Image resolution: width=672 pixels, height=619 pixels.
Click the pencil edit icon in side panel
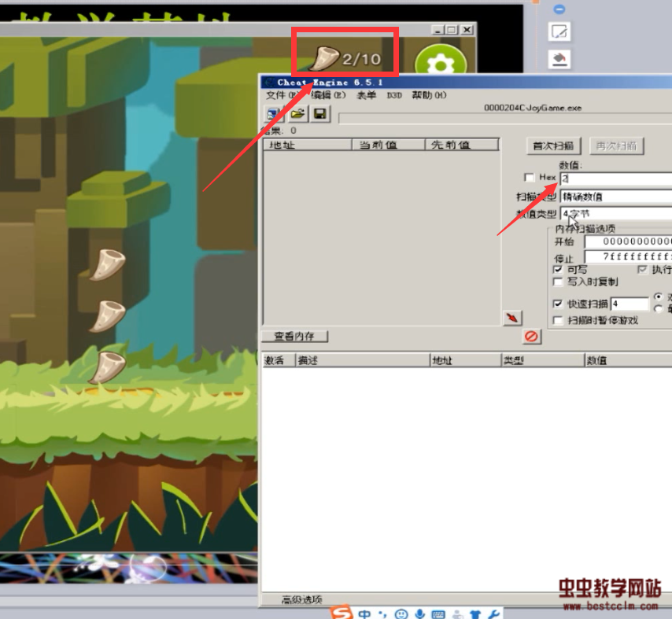coord(559,31)
